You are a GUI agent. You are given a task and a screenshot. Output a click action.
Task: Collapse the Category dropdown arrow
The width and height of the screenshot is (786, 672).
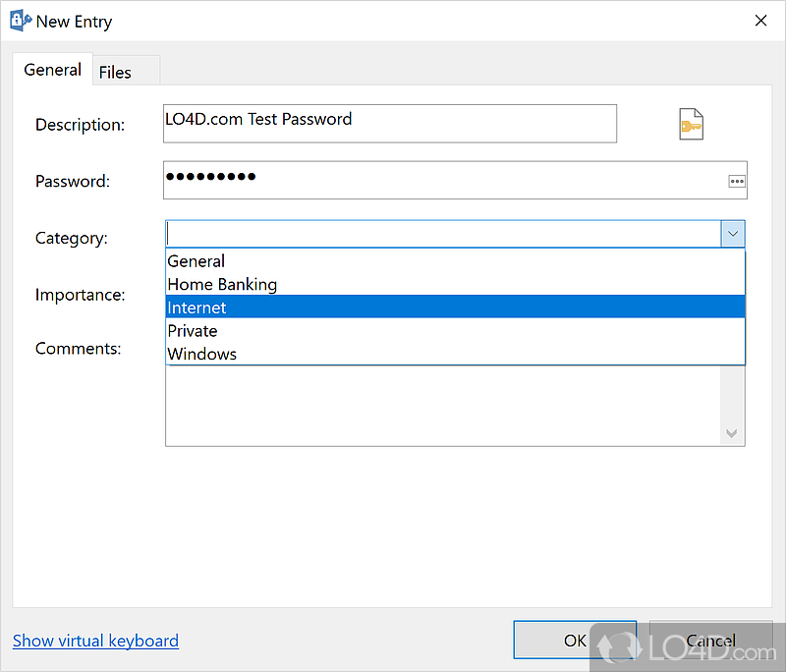click(733, 234)
